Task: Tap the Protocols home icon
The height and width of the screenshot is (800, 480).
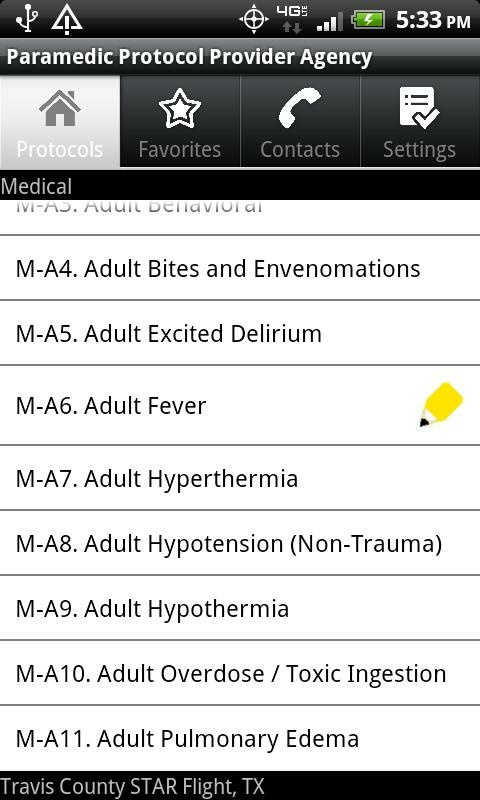Action: click(60, 108)
